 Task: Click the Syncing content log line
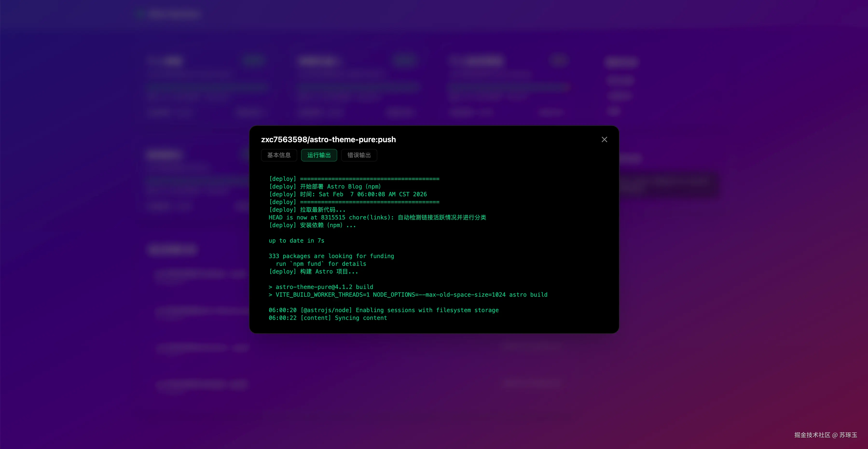[x=328, y=318]
